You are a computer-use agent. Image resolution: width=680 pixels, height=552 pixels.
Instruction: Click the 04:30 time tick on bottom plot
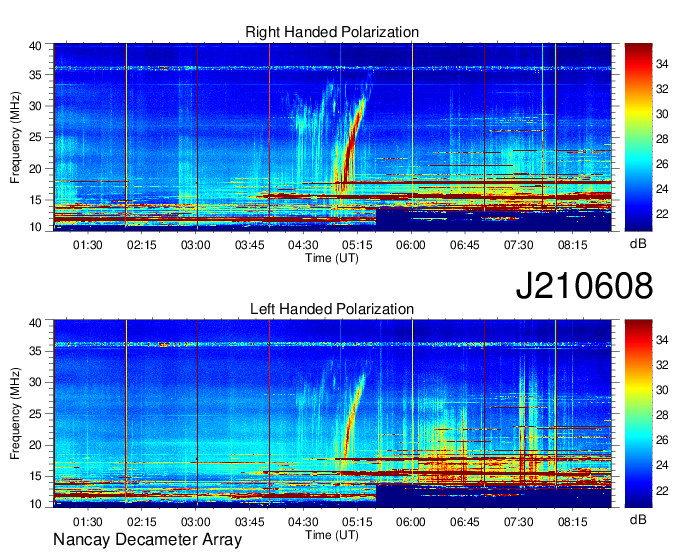tap(303, 522)
